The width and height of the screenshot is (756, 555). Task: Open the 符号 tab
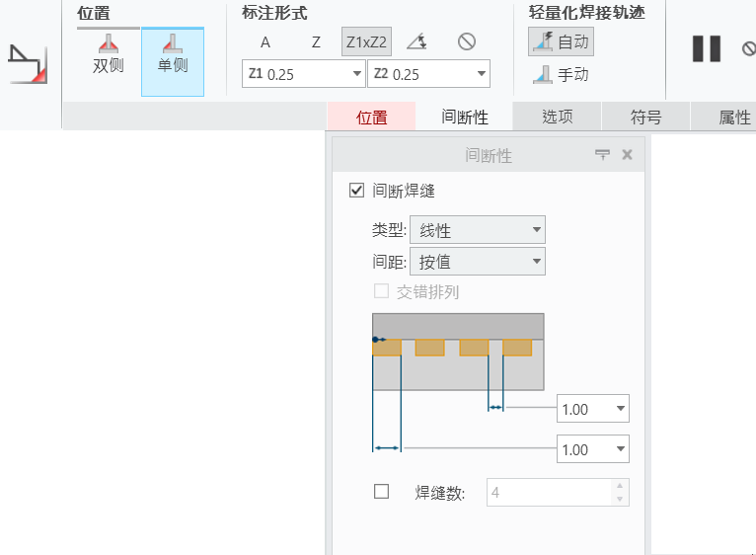coord(645,117)
